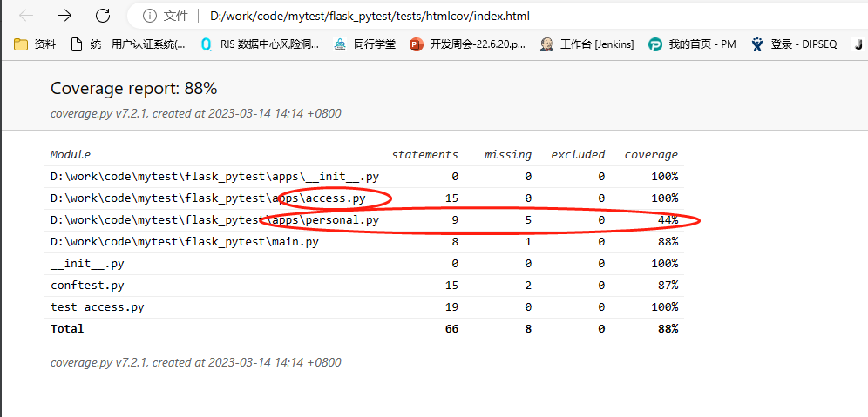Open the 工作台 [Jenkins] bookmark
This screenshot has height=417, width=868.
click(x=587, y=44)
